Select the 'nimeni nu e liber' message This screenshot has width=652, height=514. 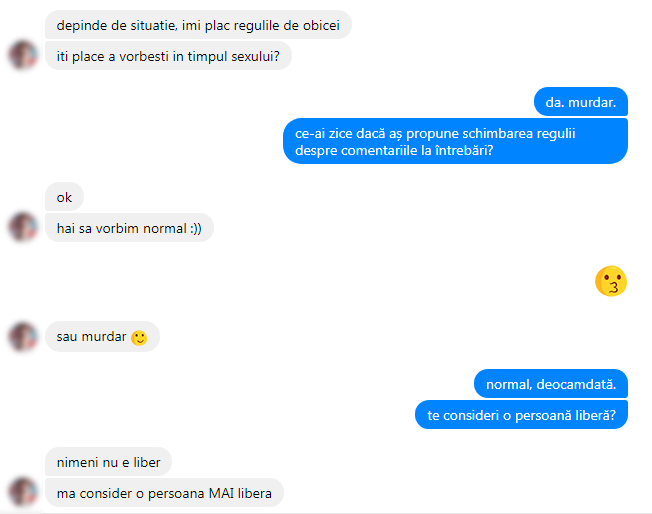click(x=108, y=462)
